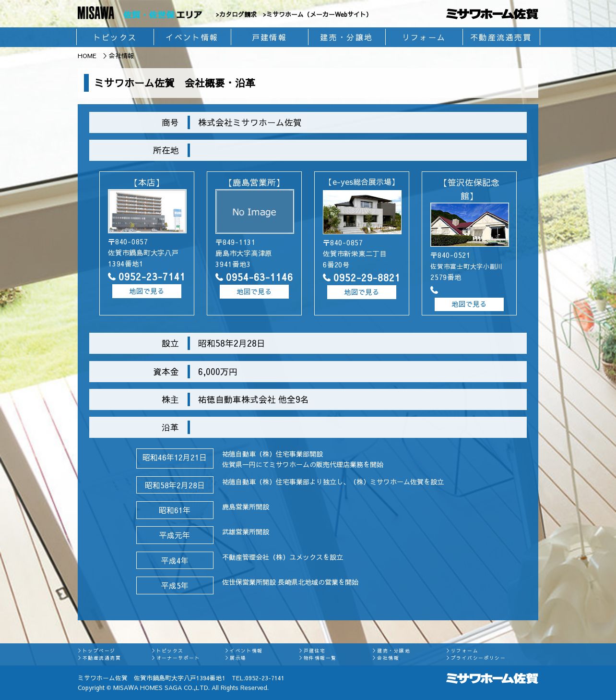Open the 建売・分譲地 navigation menu
616x700 pixels.
pyautogui.click(x=347, y=37)
